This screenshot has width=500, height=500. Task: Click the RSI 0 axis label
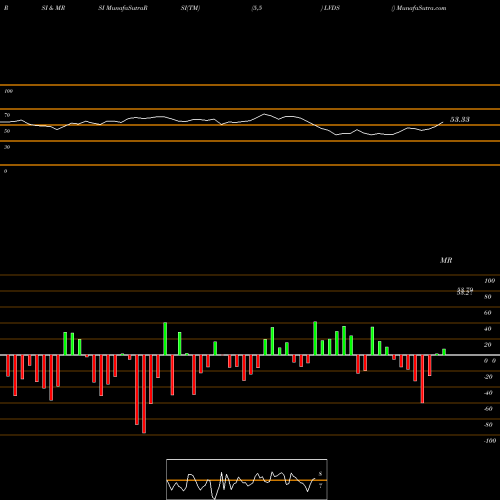(x=5, y=171)
